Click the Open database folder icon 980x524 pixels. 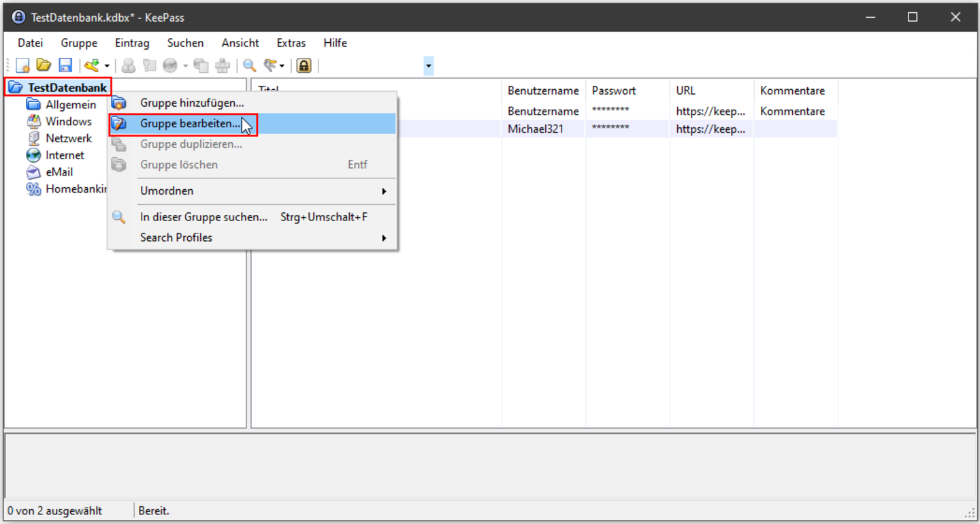point(44,65)
